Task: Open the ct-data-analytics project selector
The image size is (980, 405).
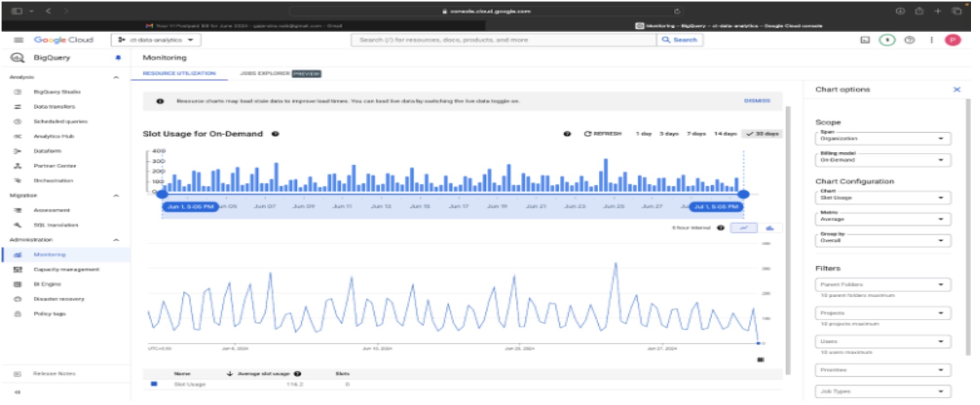Action: 156,40
